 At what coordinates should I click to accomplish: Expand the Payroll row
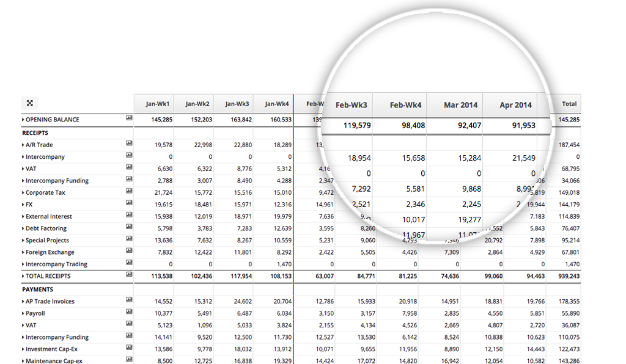23,314
